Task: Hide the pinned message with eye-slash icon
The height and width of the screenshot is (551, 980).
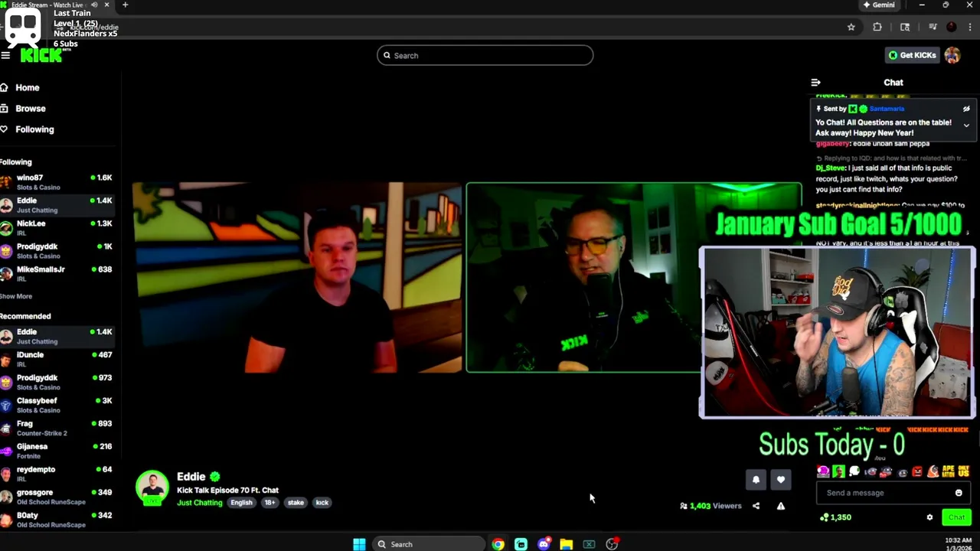Action: [x=966, y=109]
